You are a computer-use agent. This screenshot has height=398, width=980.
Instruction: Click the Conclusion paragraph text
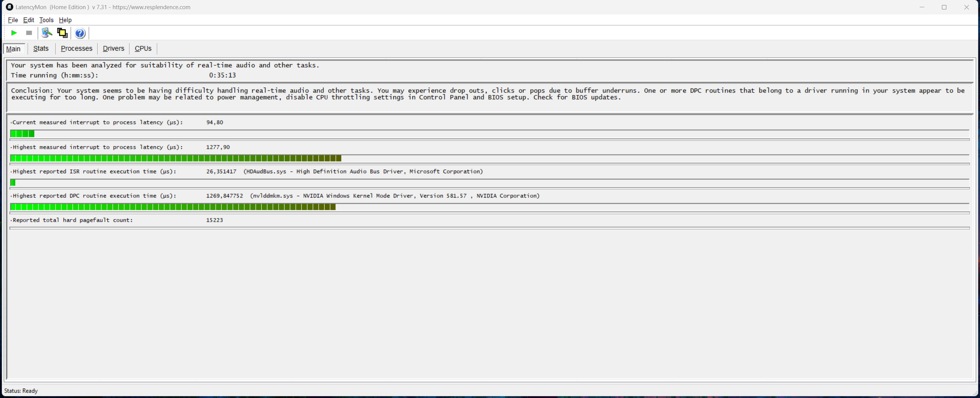pos(488,94)
